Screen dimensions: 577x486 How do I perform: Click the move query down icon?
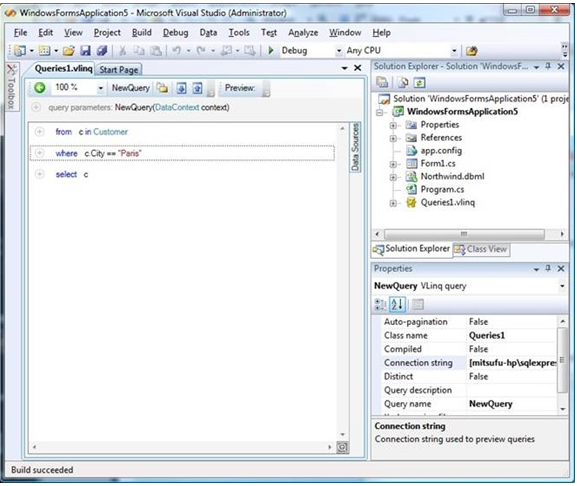pos(181,88)
